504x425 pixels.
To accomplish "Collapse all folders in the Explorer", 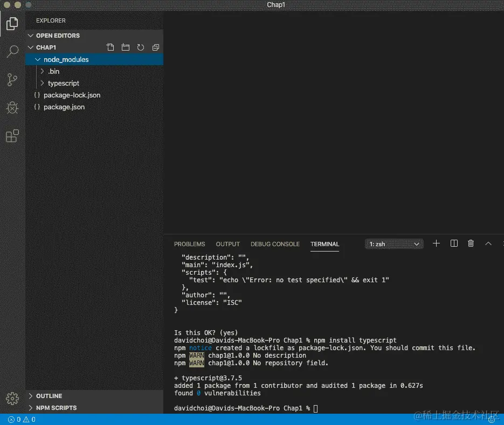I will click(x=155, y=47).
